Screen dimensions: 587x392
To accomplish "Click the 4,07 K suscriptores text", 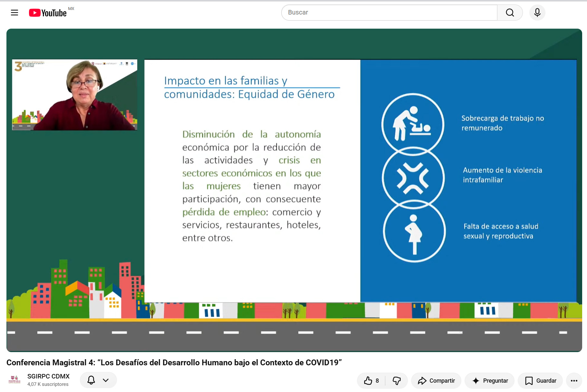I will [48, 384].
